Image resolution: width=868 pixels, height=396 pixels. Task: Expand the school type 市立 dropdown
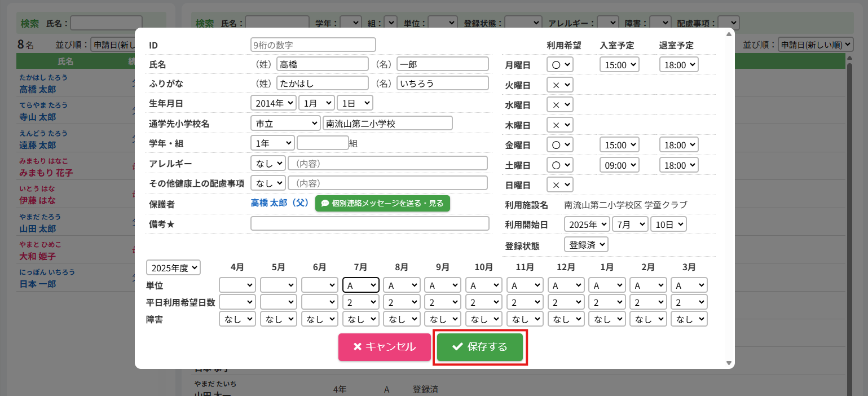tap(285, 124)
